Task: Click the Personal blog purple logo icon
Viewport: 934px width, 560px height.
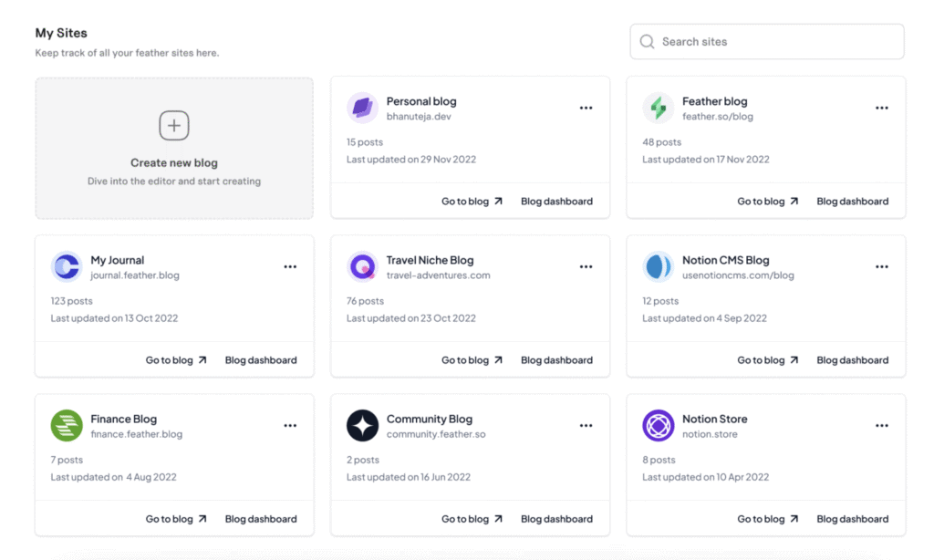Action: 362,109
